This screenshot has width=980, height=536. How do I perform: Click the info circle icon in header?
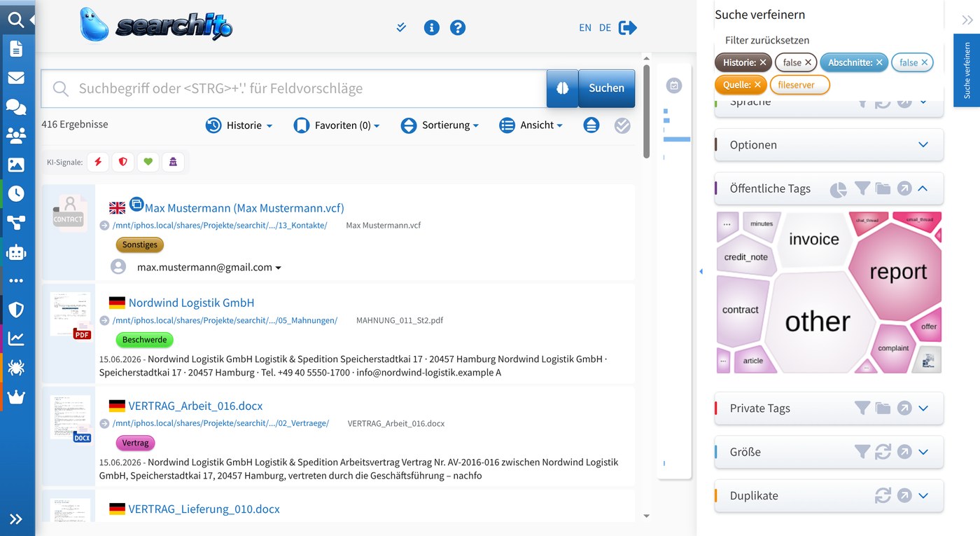coord(432,28)
